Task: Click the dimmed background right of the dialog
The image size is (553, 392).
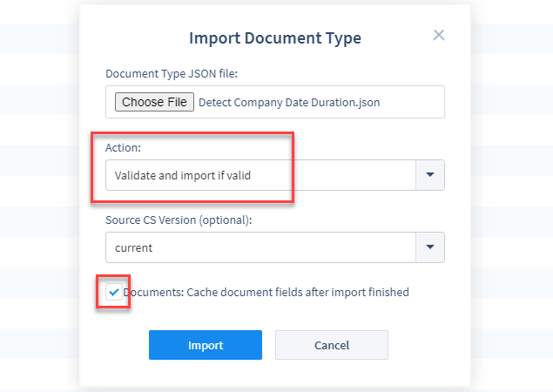Action: (512, 196)
